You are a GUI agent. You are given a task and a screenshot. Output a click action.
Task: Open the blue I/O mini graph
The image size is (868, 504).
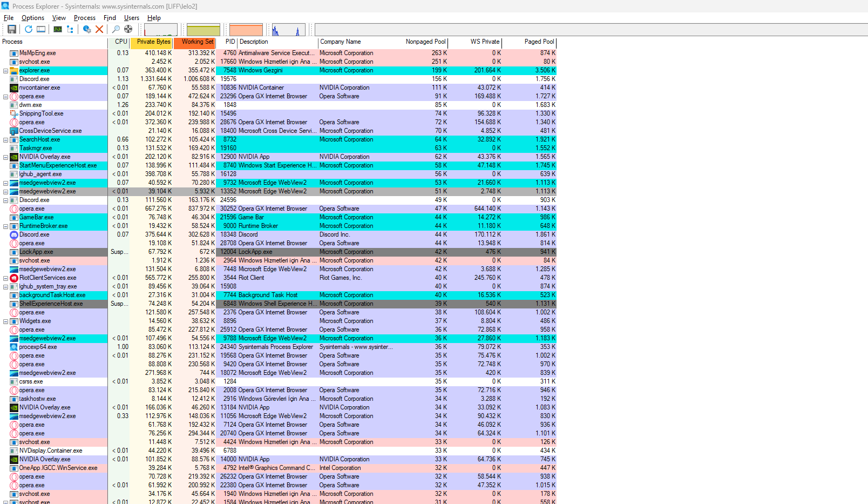[289, 30]
